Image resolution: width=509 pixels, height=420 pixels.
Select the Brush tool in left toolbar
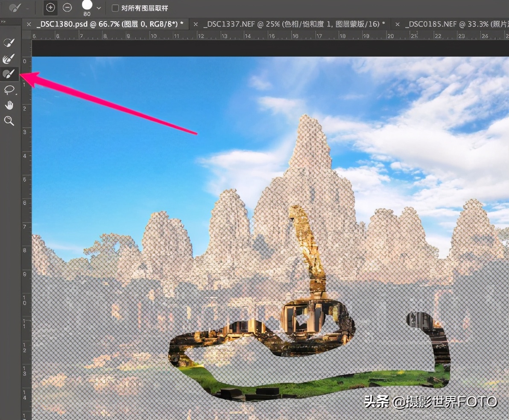click(9, 74)
